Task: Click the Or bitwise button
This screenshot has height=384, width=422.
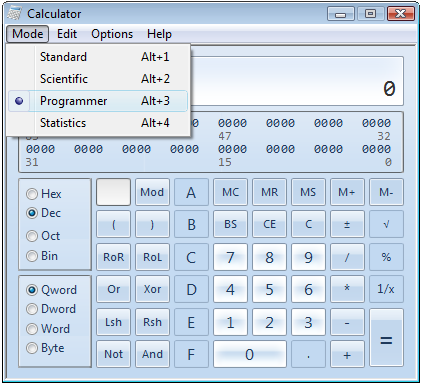Action: [x=113, y=289]
